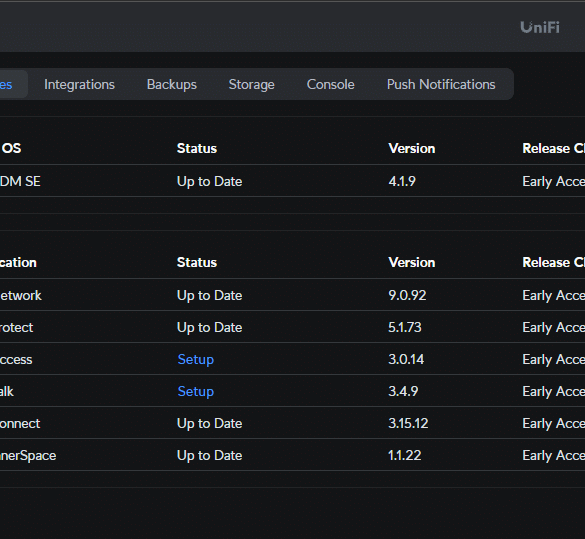Click release channel in 1.1.22 row

click(x=554, y=456)
